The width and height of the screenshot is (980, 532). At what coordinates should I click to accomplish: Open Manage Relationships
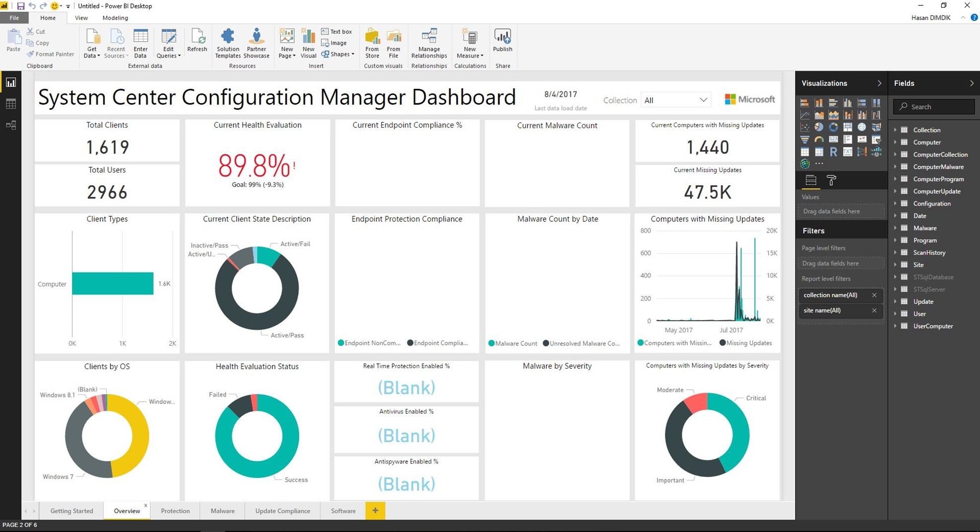429,44
